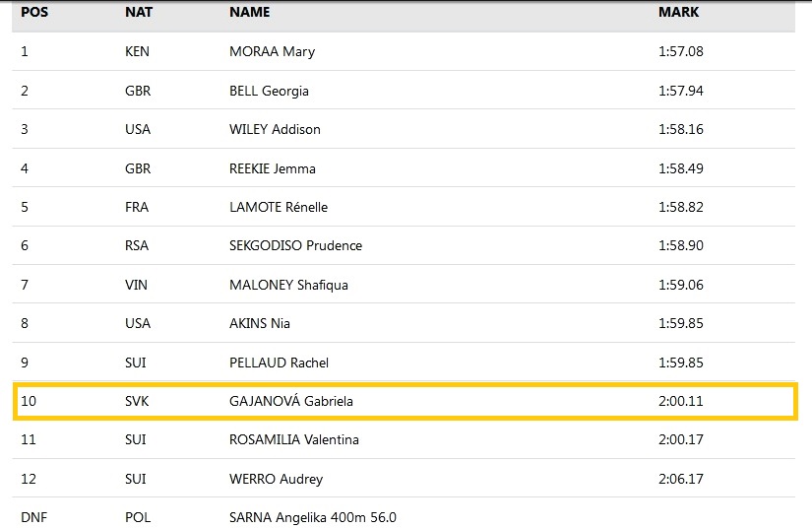Viewport: 812px width, 528px height.
Task: Click ROSAMILIA Valentina's name
Action: click(x=294, y=439)
